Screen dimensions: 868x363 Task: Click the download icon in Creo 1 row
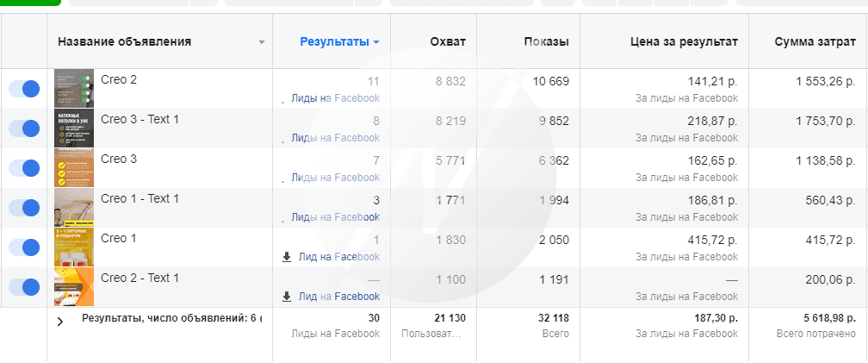[x=287, y=257]
